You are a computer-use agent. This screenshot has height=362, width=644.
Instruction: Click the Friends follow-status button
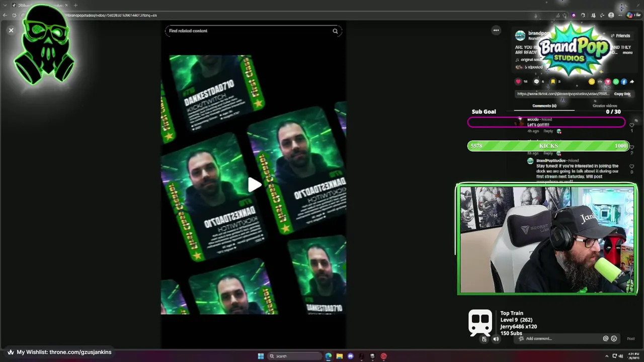pos(620,36)
